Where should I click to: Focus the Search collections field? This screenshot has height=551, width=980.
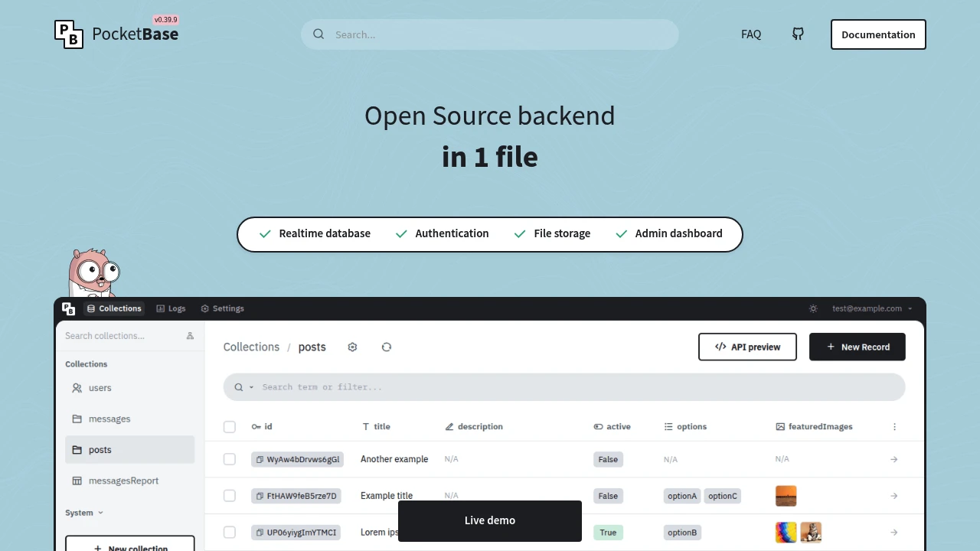pyautogui.click(x=122, y=336)
